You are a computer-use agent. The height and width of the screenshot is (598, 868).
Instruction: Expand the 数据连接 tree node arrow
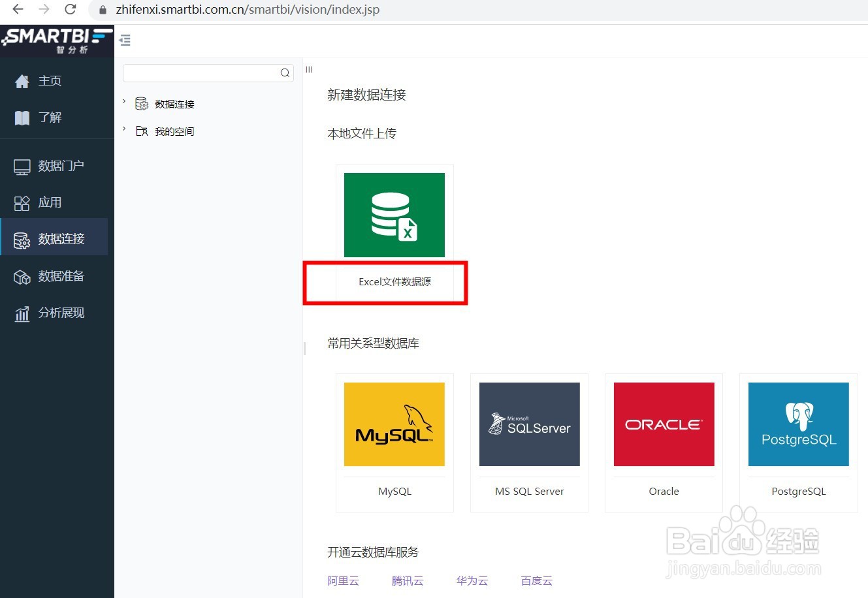[x=124, y=101]
